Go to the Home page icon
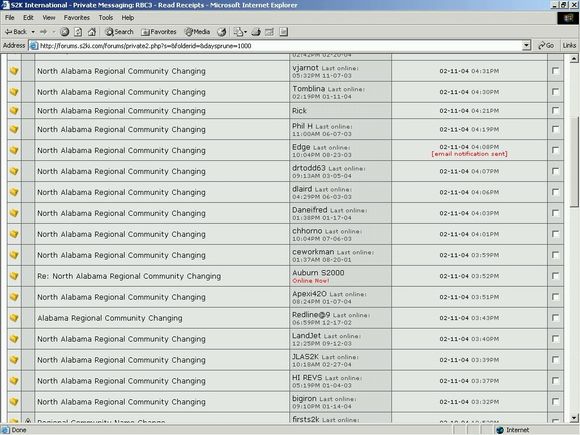The height and width of the screenshot is (435, 580). tap(92, 32)
